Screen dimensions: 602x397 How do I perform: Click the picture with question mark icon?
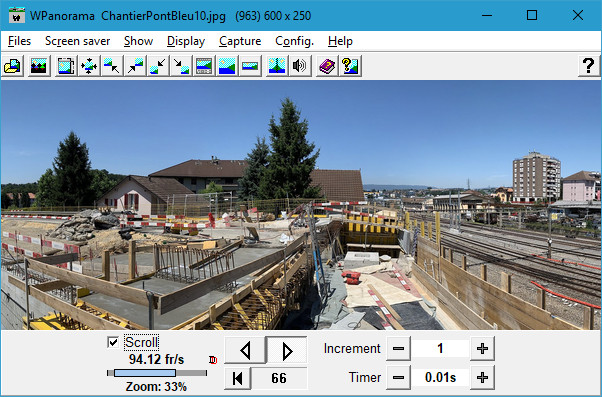pyautogui.click(x=350, y=66)
